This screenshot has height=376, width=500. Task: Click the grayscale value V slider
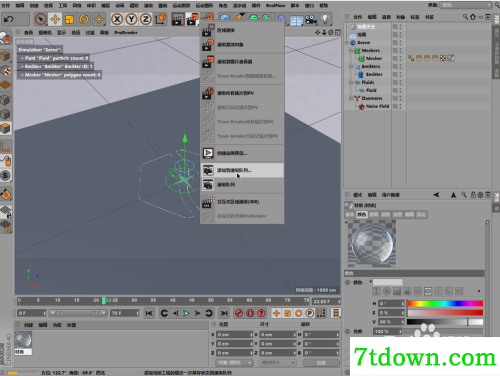(x=445, y=322)
